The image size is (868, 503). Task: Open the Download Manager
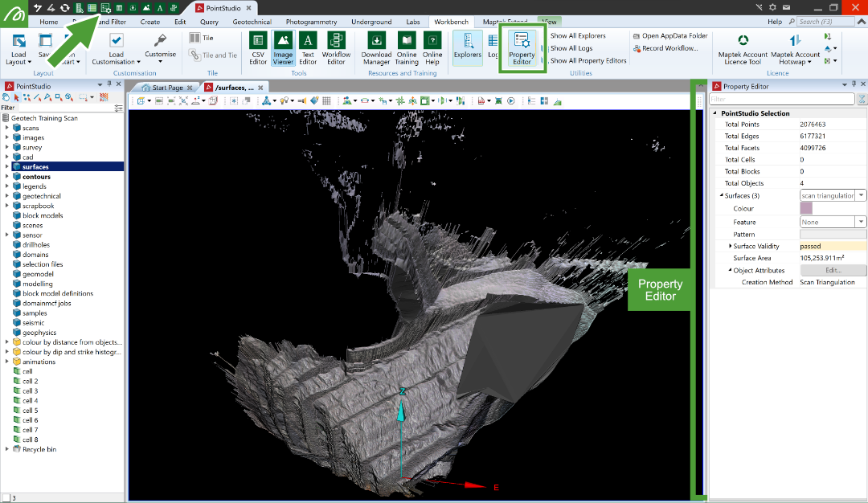point(376,48)
